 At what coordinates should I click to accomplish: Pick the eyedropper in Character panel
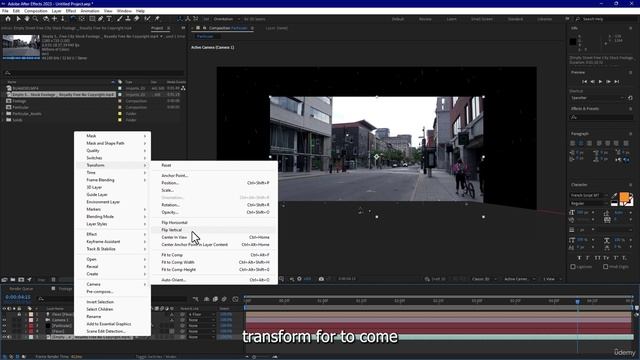(615, 196)
